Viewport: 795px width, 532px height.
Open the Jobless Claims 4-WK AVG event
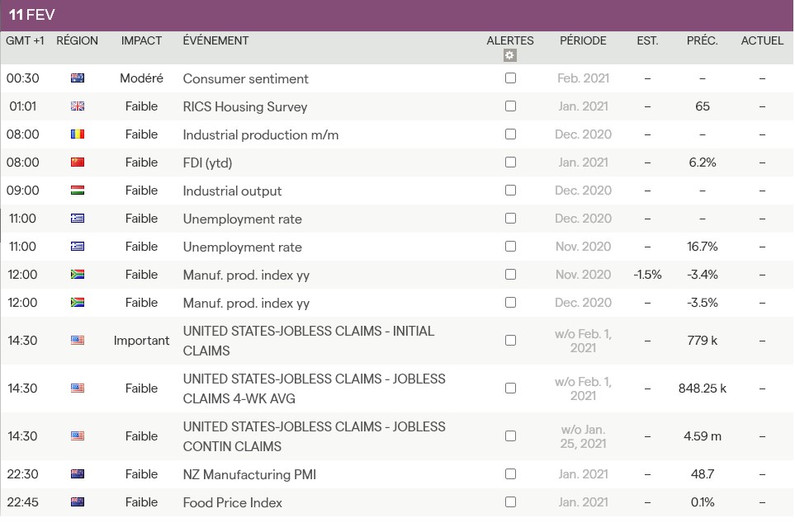[x=315, y=388]
